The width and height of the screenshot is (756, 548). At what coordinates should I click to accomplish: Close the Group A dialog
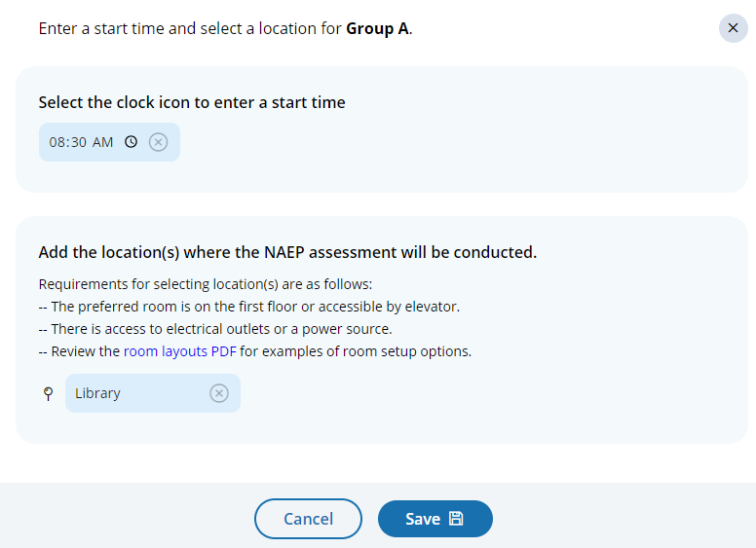point(733,28)
